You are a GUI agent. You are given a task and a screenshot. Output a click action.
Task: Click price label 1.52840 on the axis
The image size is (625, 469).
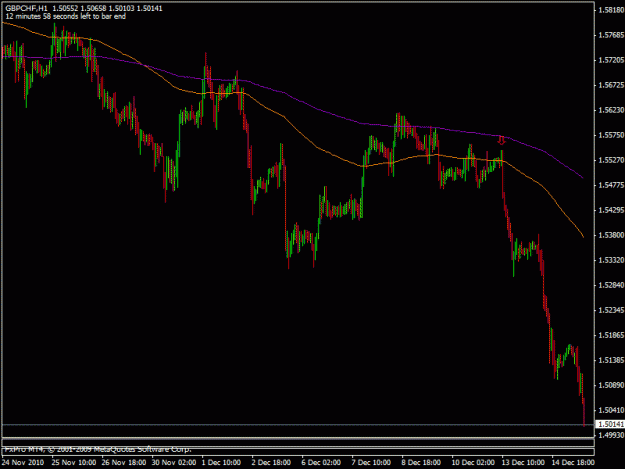click(x=611, y=285)
